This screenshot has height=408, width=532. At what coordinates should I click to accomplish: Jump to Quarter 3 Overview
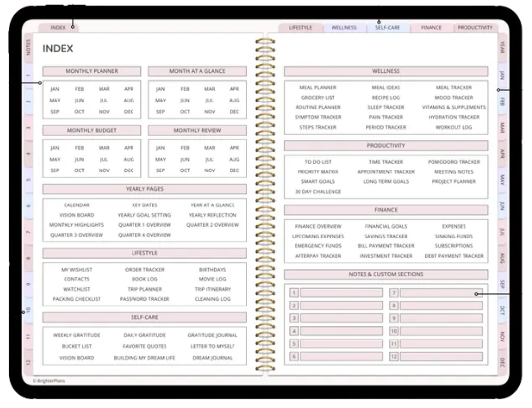point(76,235)
